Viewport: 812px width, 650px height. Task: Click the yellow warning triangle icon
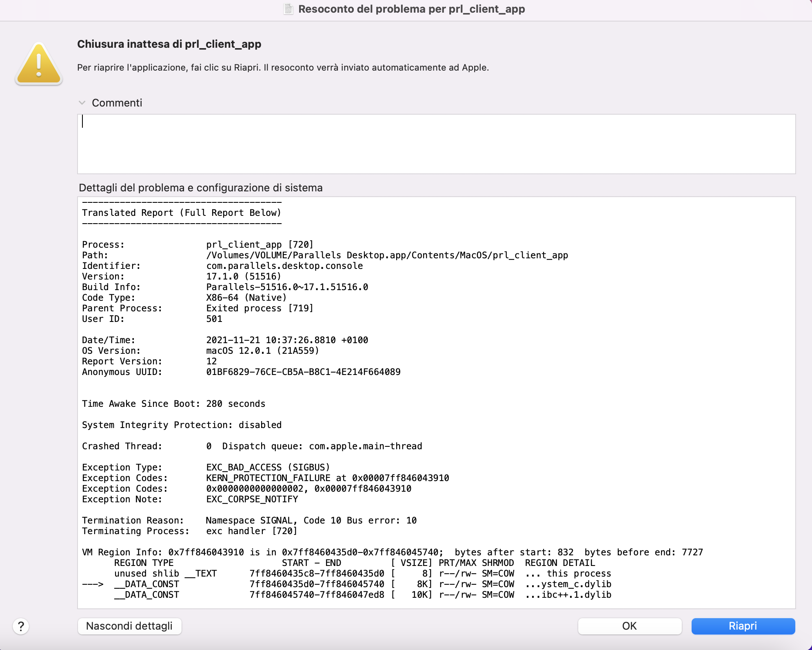pos(39,64)
